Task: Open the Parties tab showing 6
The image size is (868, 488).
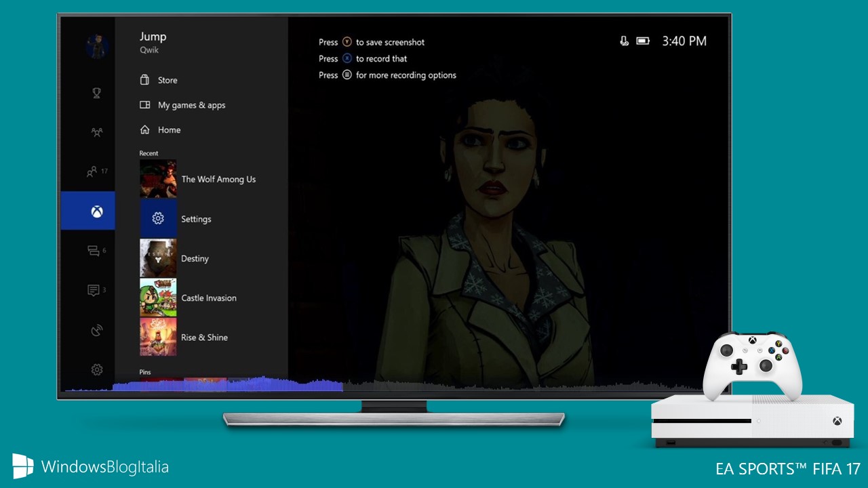Action: click(x=97, y=251)
